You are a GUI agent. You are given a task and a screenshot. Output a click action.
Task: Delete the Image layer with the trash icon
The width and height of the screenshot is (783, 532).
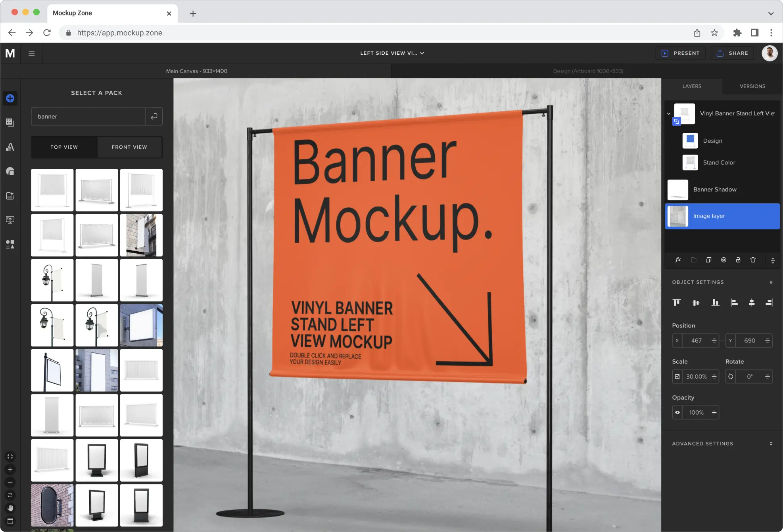[753, 260]
